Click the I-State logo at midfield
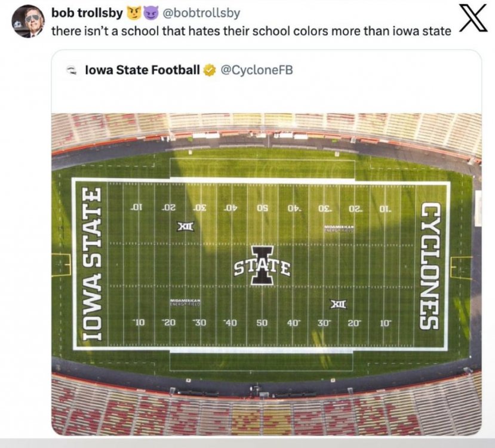The image size is (495, 448). point(262,266)
